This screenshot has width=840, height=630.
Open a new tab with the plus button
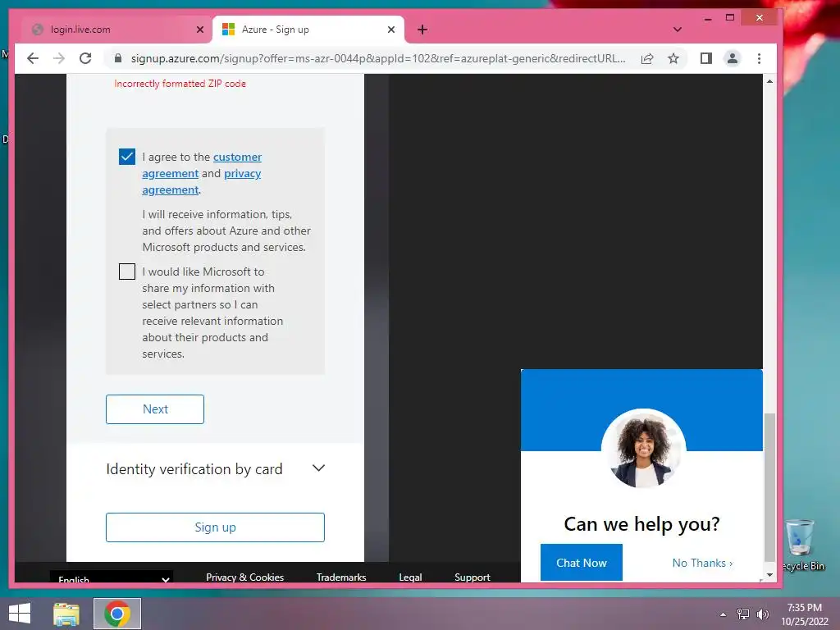coord(422,30)
